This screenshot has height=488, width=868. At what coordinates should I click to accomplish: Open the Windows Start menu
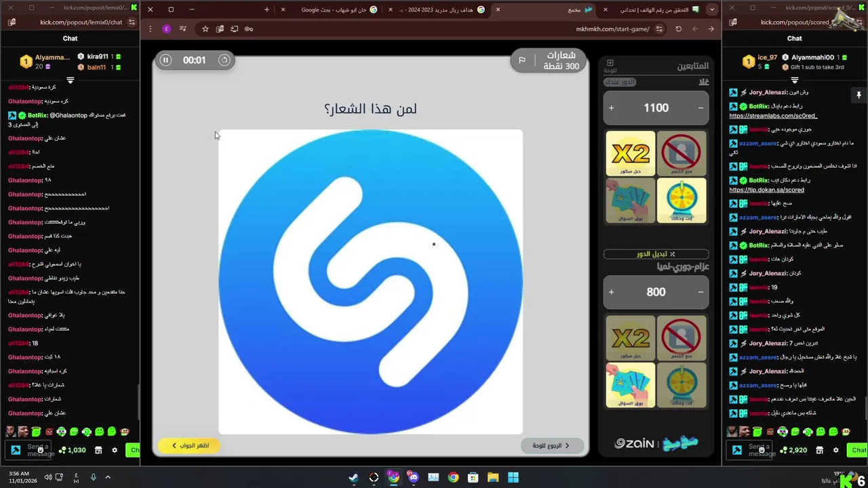pos(513,477)
